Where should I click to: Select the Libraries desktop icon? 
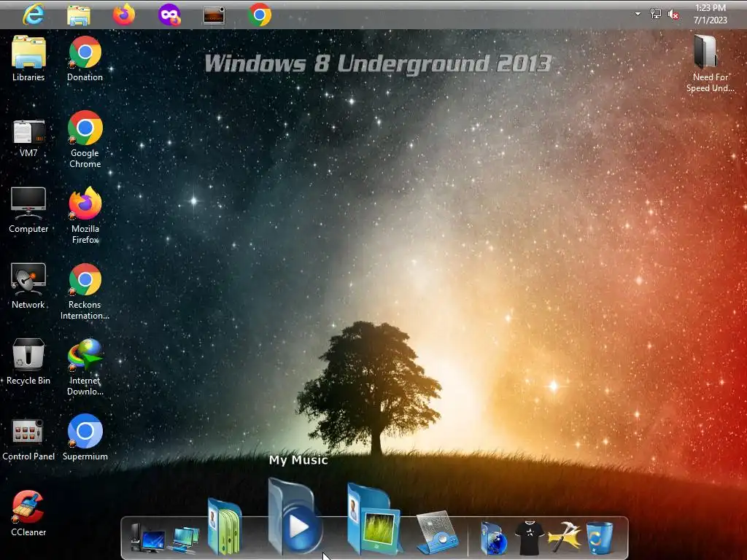[28, 58]
